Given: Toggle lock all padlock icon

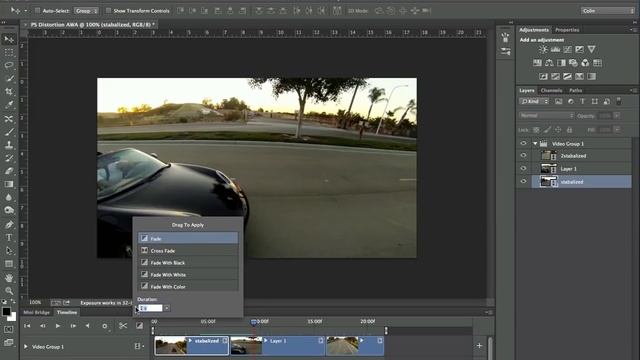Looking at the screenshot, I should click(569, 130).
